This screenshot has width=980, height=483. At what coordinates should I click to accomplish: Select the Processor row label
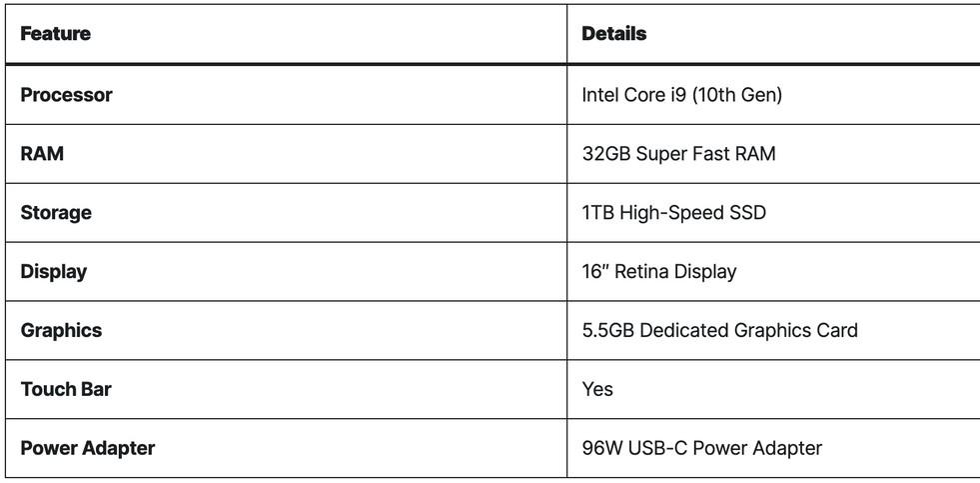coord(66,95)
